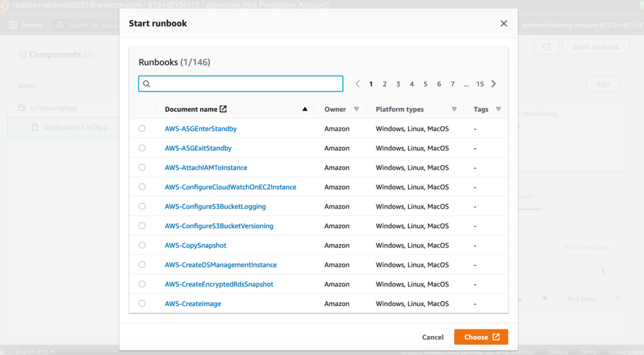The width and height of the screenshot is (644, 355).
Task: Select AWS-ConfigureCloudWatchOnEC2Instance radio button
Action: (x=142, y=187)
